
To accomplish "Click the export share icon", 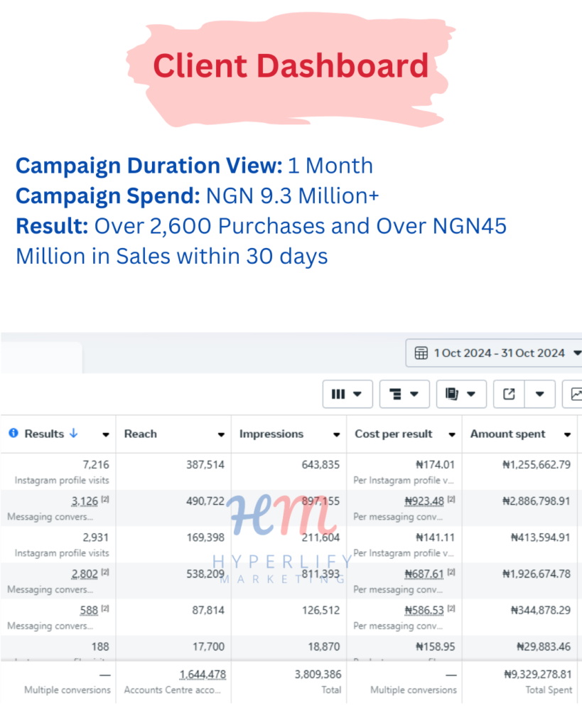I will coord(509,394).
